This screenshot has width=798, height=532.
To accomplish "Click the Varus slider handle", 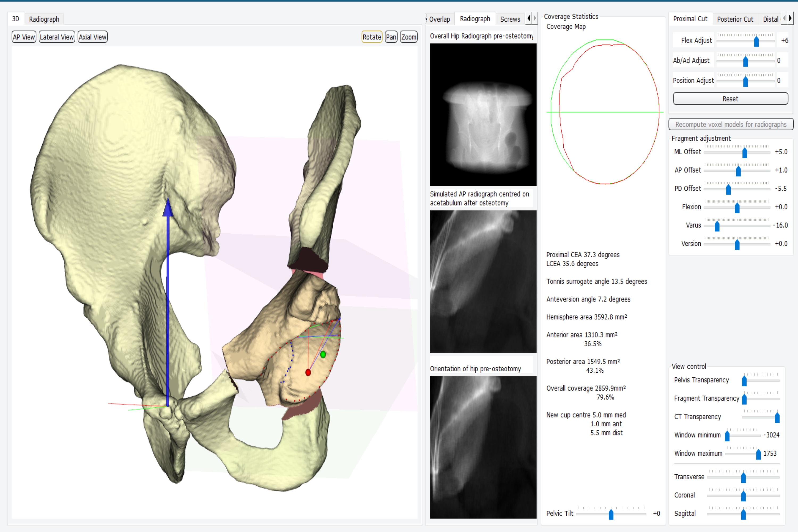I will [x=717, y=226].
